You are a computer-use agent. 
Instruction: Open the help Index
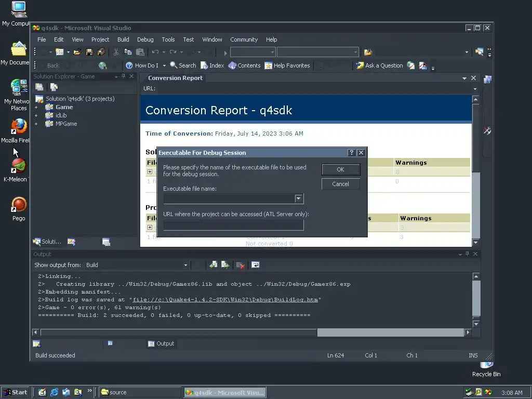[212, 65]
